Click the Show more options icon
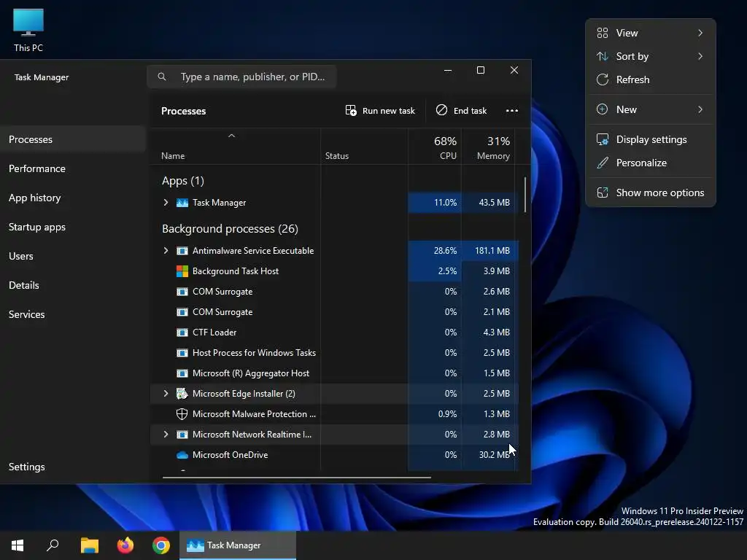Image resolution: width=747 pixels, height=560 pixels. (602, 192)
